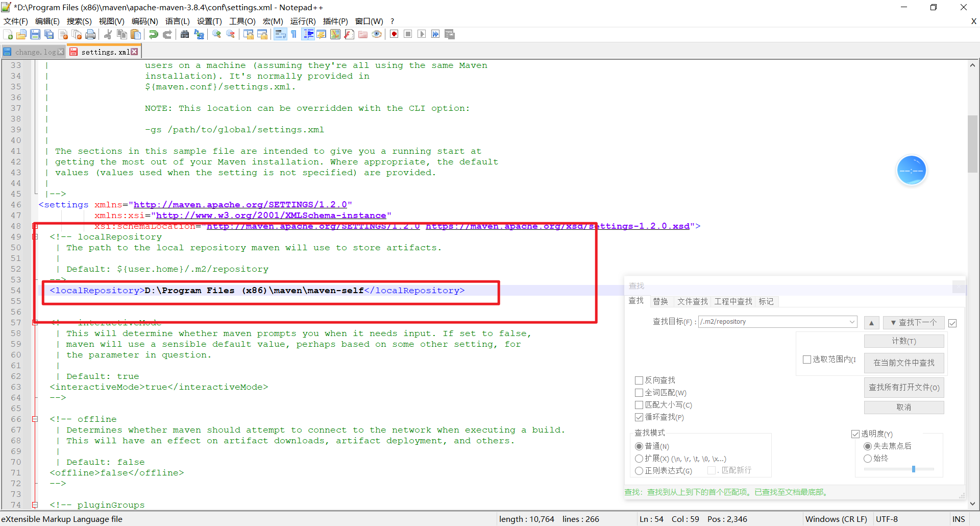
Task: Click the Copy toolbar icon
Action: click(x=122, y=34)
